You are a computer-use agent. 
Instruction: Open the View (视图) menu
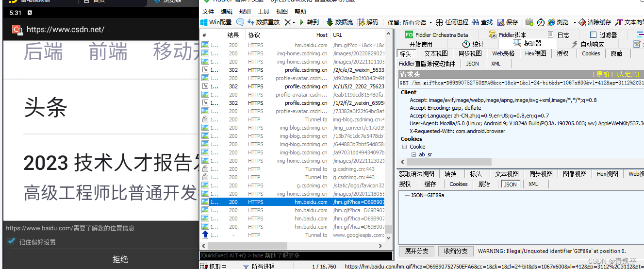282,12
